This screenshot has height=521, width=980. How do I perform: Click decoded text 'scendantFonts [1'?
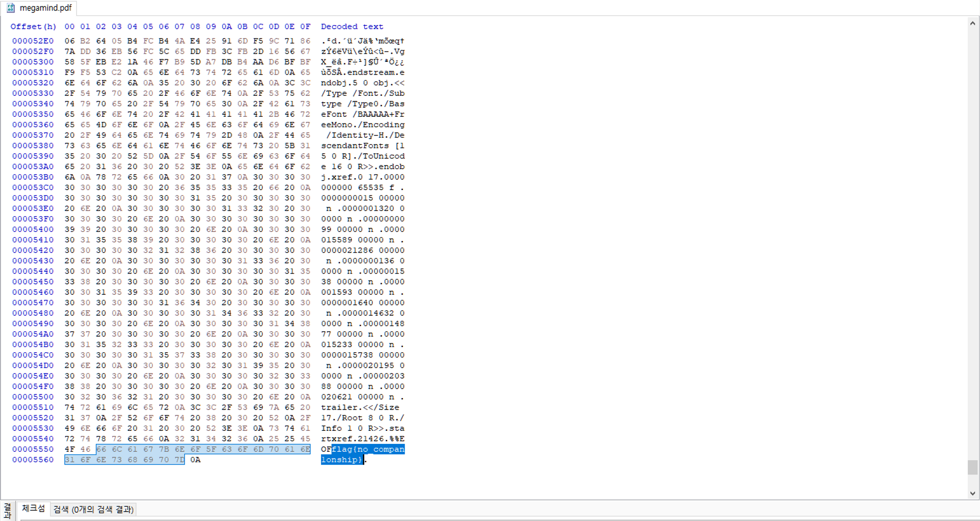pos(363,146)
